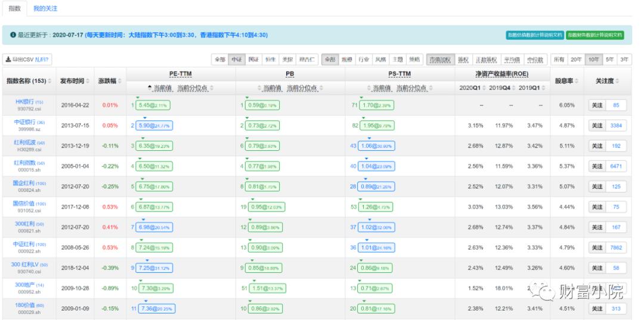This screenshot has height=320, width=644.
Task: Sort by 涨跌幅 column arrows
Action: (119, 81)
